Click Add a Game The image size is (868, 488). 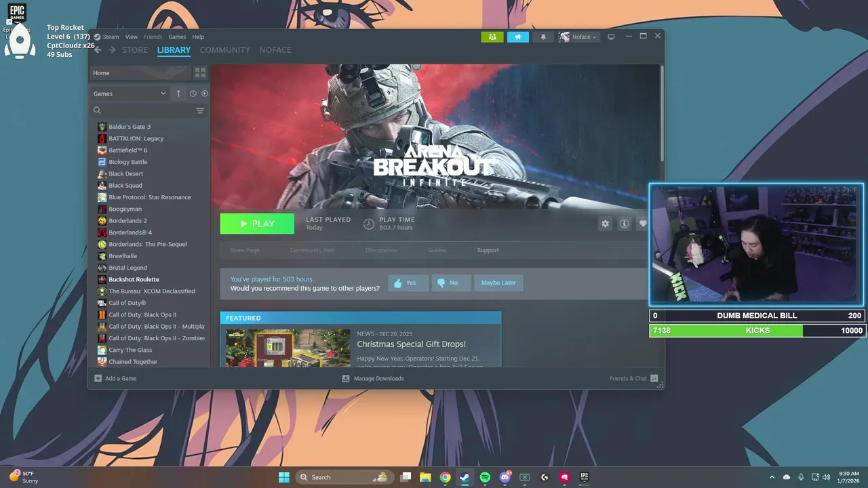(x=115, y=378)
